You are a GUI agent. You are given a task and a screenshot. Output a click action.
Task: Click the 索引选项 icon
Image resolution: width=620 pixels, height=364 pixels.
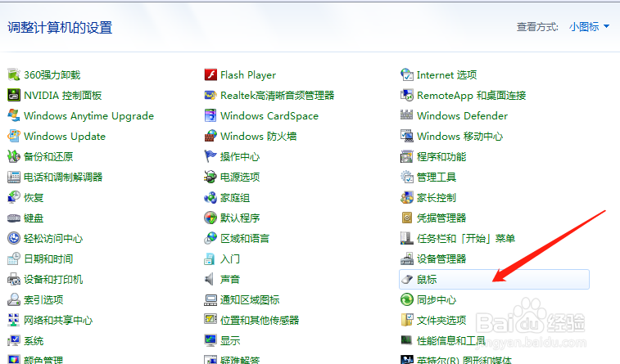tap(14, 299)
